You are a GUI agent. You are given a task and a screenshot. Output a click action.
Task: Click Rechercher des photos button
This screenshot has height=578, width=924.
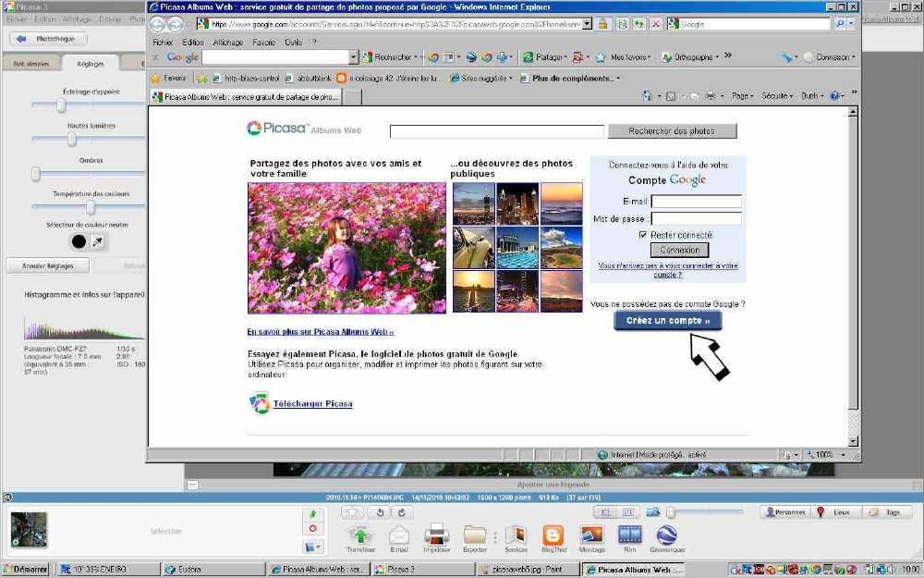point(672,131)
